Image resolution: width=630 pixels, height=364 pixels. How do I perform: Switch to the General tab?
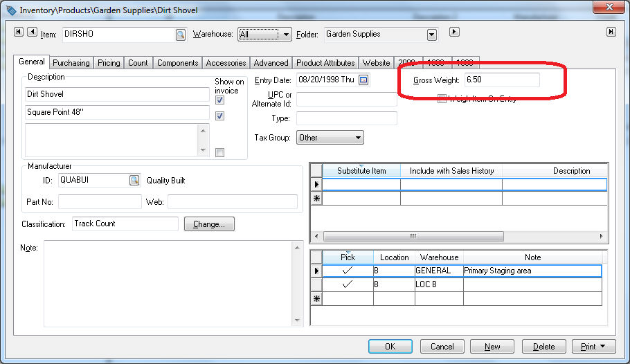pos(31,62)
